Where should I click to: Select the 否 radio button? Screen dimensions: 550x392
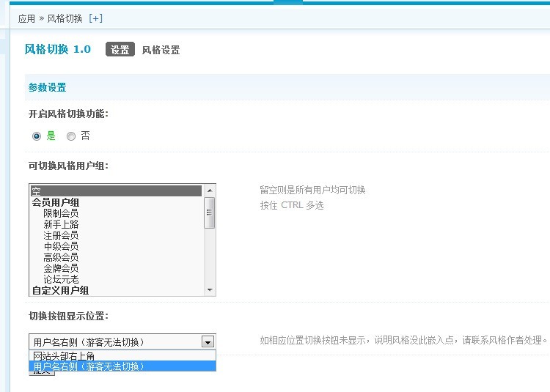coord(71,136)
